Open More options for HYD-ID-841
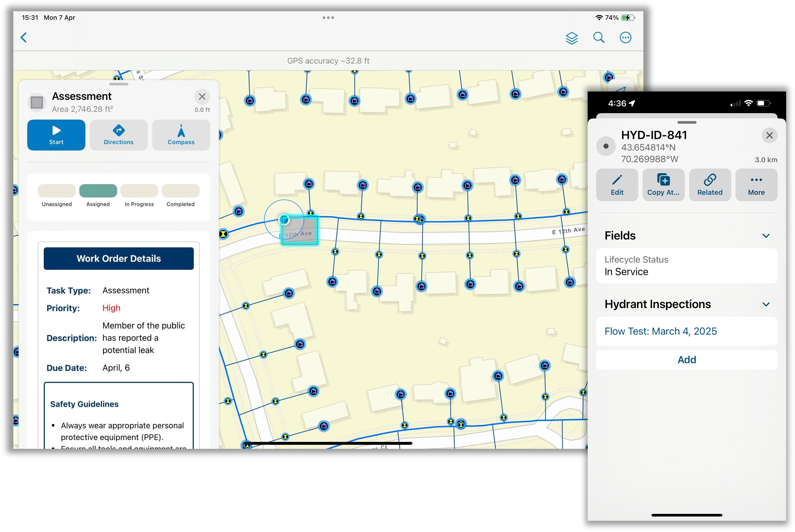Screen dimensions: 795x532 [x=756, y=184]
